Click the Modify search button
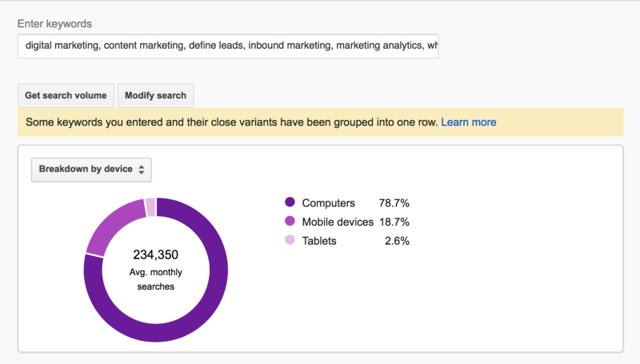The image size is (640, 364). click(x=155, y=95)
